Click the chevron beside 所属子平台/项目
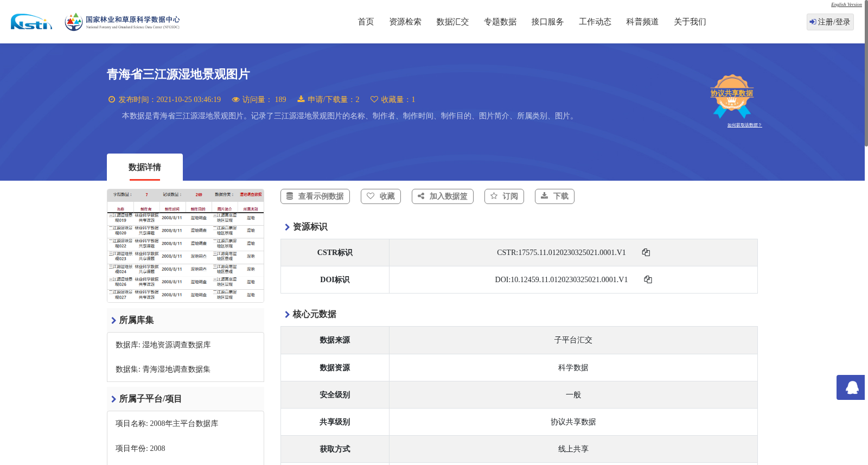 tap(113, 399)
